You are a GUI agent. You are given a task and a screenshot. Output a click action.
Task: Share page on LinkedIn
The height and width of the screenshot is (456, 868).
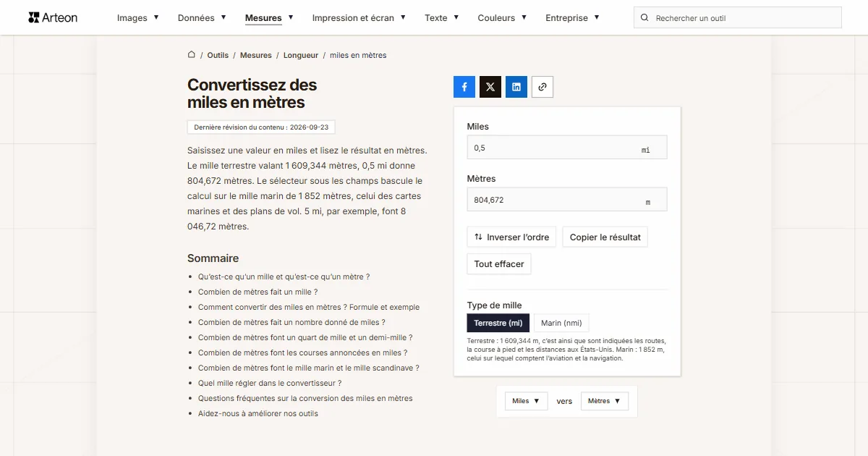(516, 87)
